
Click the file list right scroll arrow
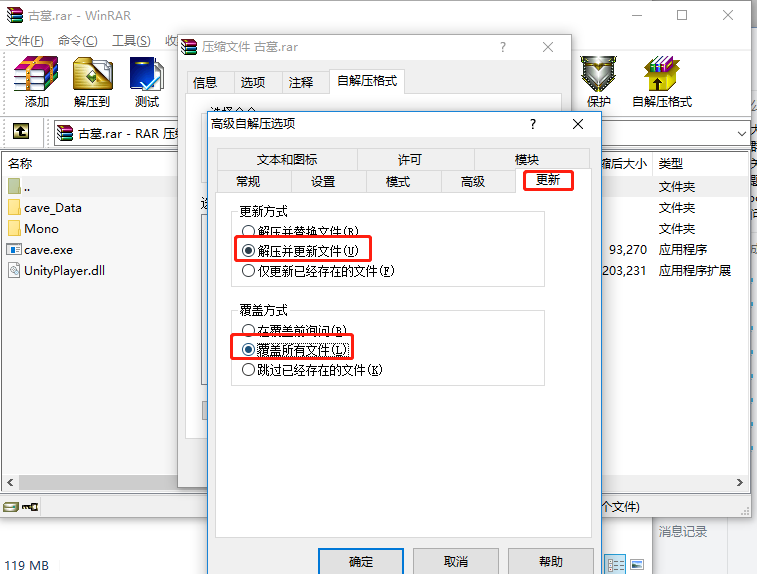click(x=740, y=482)
